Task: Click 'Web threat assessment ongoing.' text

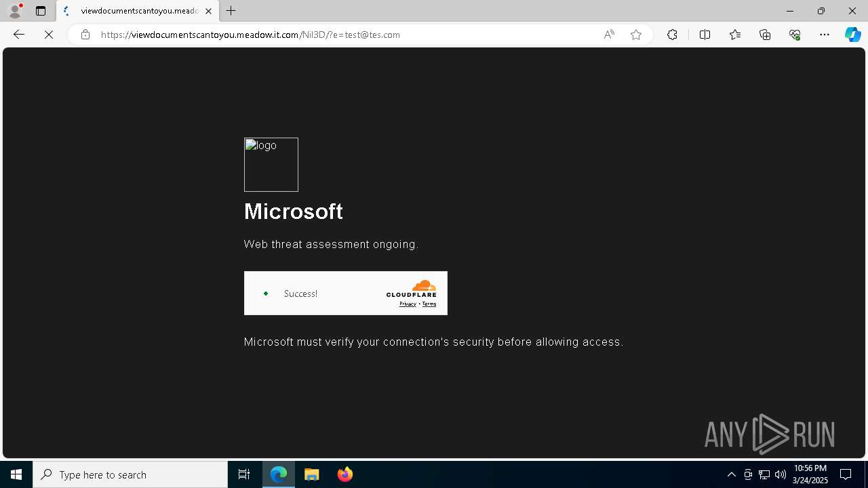Action: pos(331,244)
